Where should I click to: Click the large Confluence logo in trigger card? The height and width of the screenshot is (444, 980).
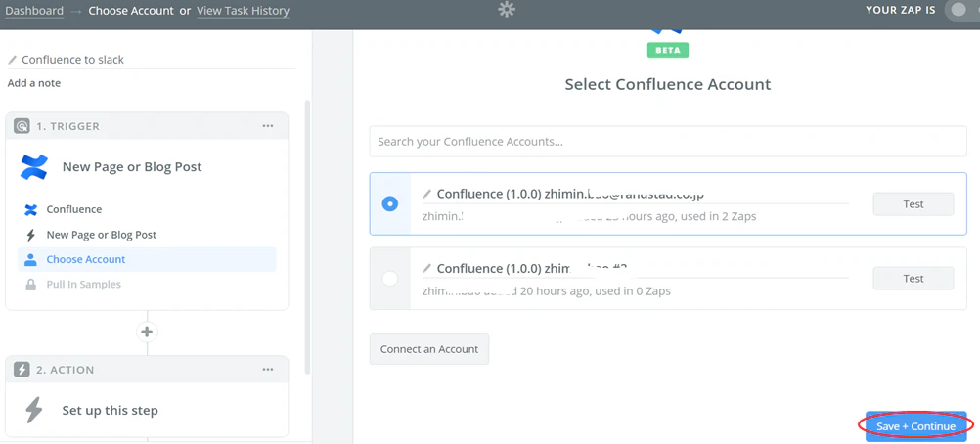[x=34, y=167]
